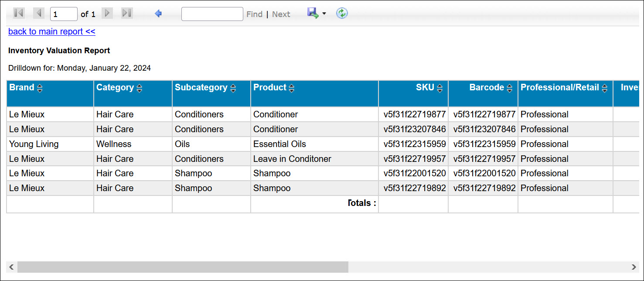
Task: Sort table by Brand column
Action: [40, 89]
